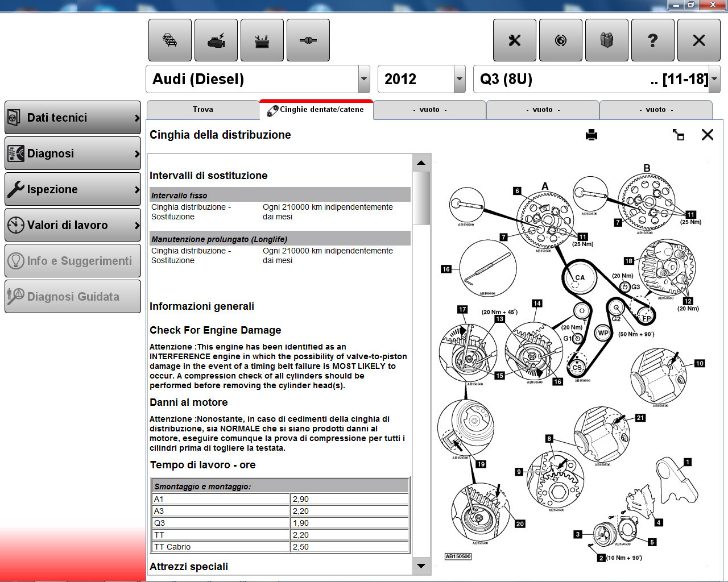Expand the Valori di lavoro section

pos(73,225)
